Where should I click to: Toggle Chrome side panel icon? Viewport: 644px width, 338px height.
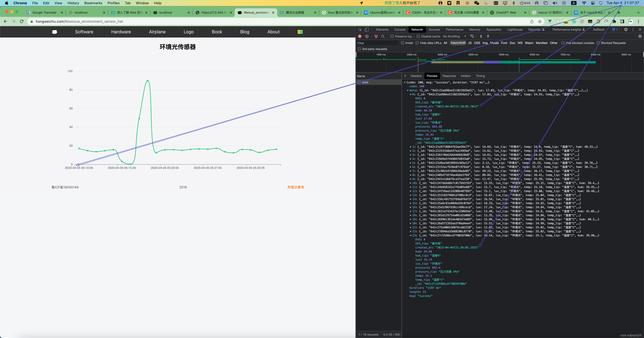tap(622, 22)
